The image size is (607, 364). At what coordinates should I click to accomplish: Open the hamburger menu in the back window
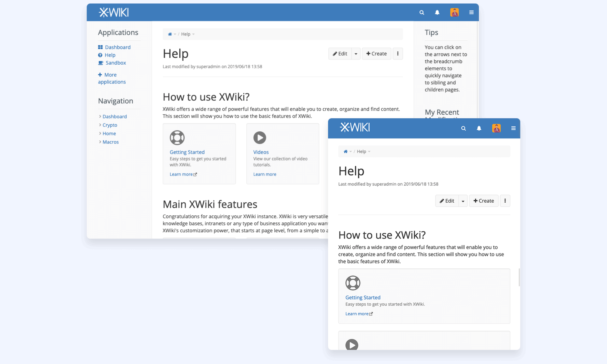(x=471, y=12)
